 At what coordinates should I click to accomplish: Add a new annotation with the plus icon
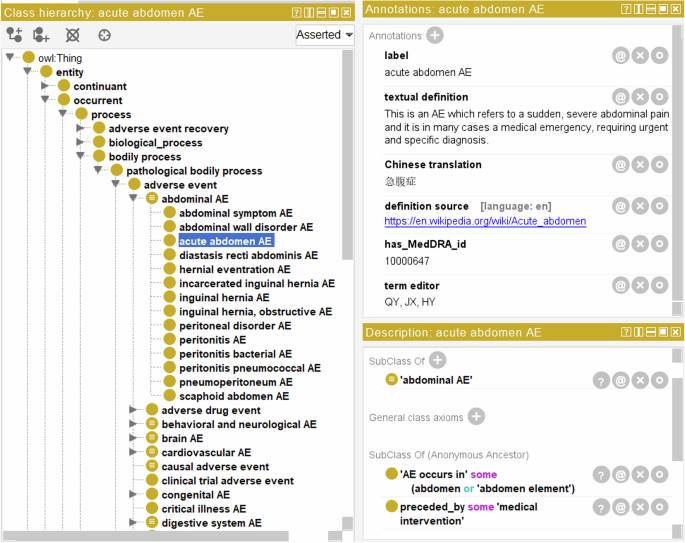435,35
